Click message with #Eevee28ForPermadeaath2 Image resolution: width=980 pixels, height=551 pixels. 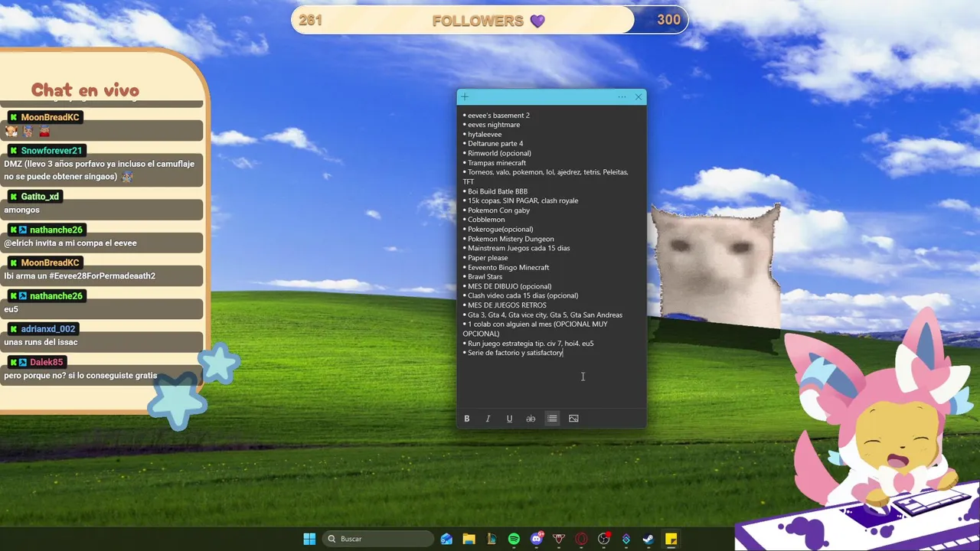point(80,275)
